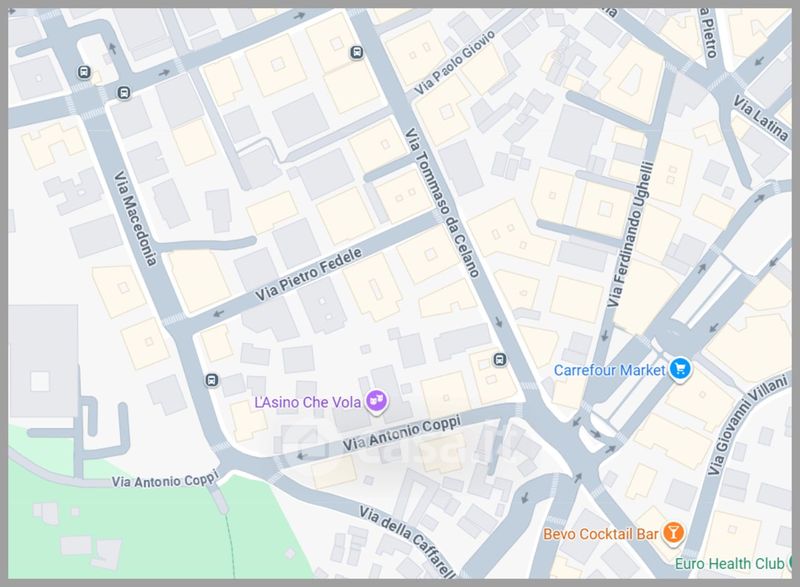
Task: Select the Via Latina street label
Action: (761, 118)
